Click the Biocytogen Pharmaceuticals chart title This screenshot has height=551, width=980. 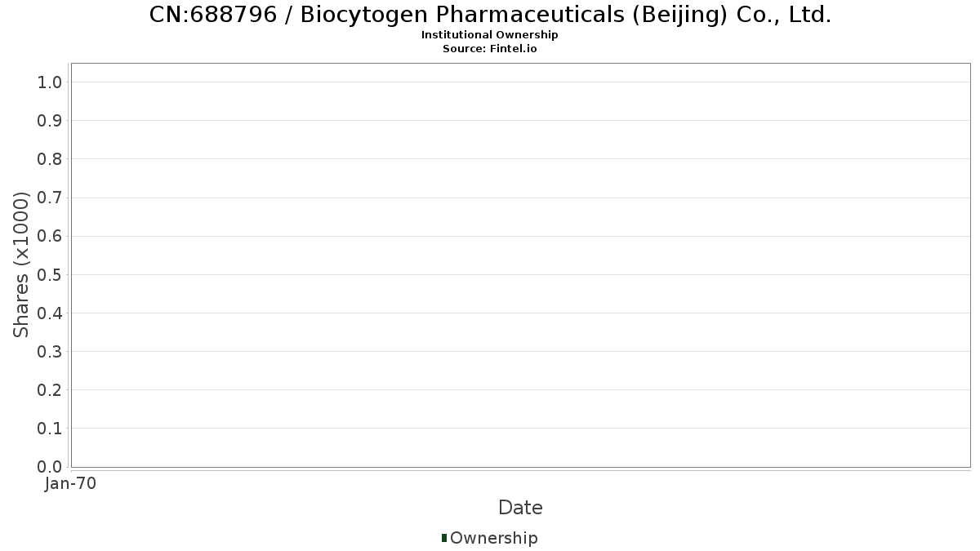pos(490,15)
